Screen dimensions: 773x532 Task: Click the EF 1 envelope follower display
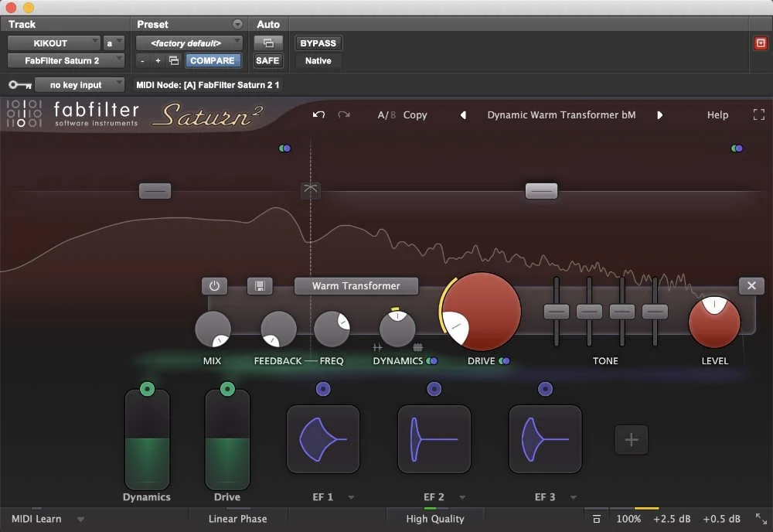point(323,439)
